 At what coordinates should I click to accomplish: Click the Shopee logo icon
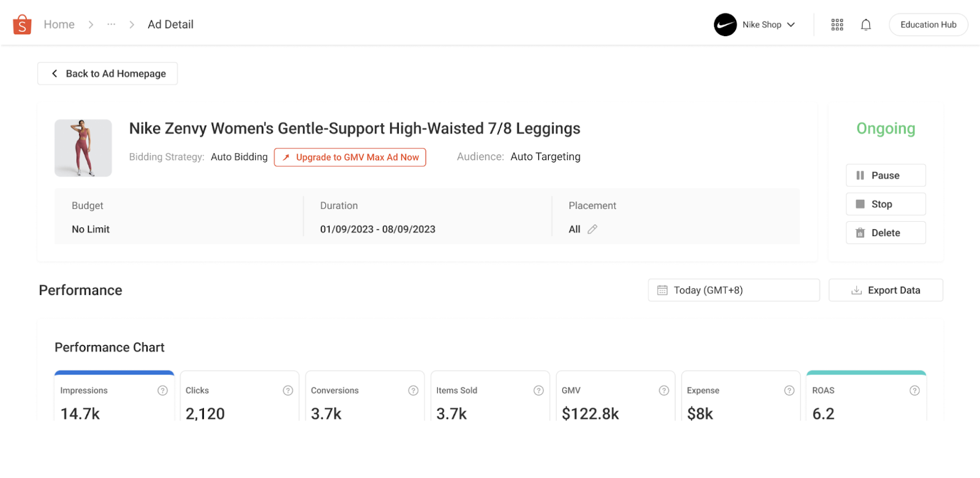pyautogui.click(x=22, y=25)
